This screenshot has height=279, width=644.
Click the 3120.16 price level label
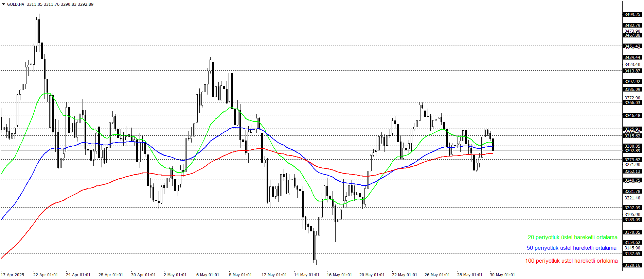tap(632, 265)
